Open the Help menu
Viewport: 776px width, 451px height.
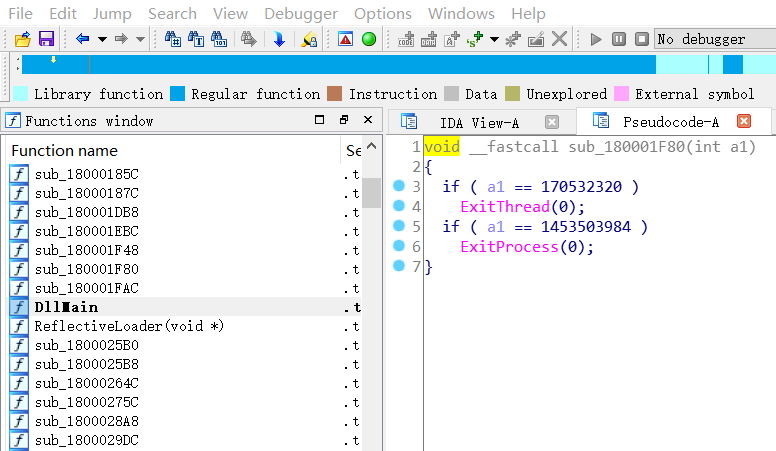[x=528, y=13]
